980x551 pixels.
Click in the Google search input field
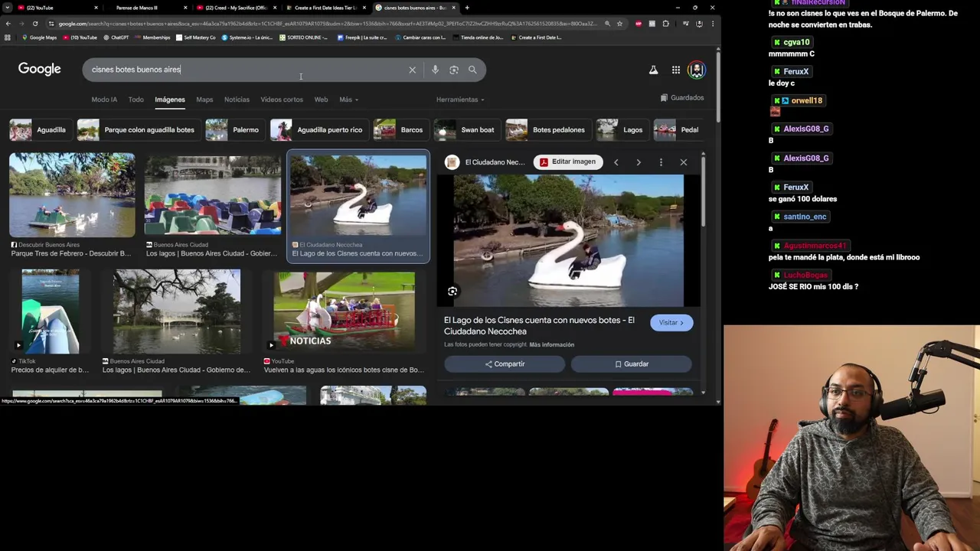click(245, 70)
